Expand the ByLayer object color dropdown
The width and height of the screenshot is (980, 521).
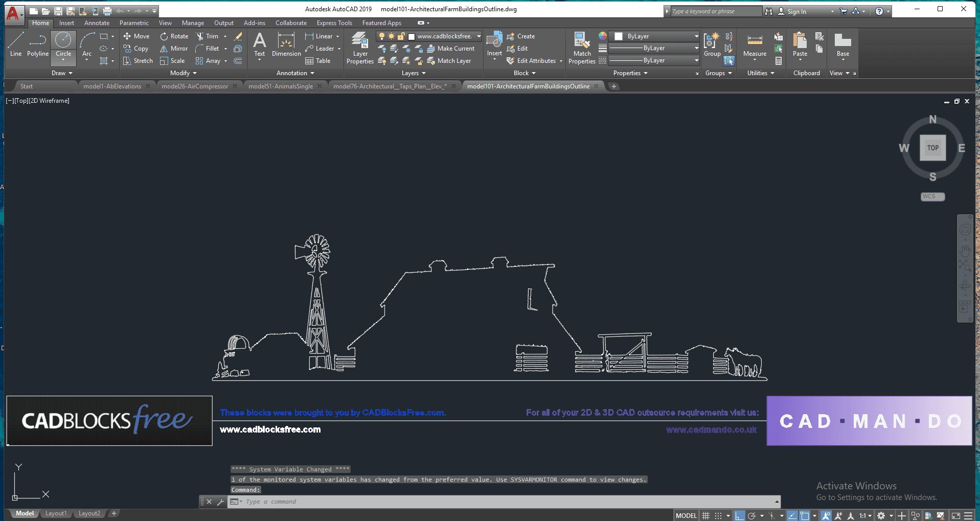coord(696,36)
